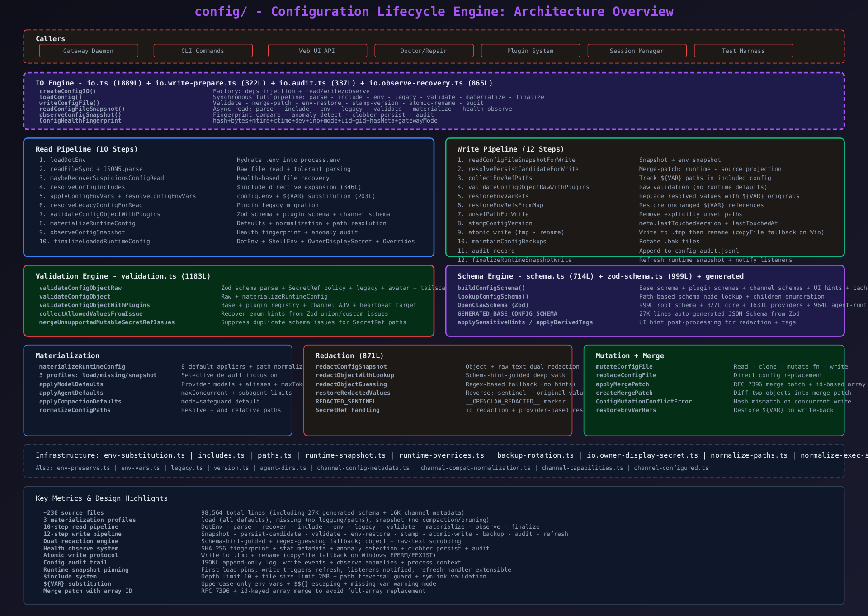Select applyCompactionDefaults entry
The width and height of the screenshot is (868, 616).
[80, 402]
